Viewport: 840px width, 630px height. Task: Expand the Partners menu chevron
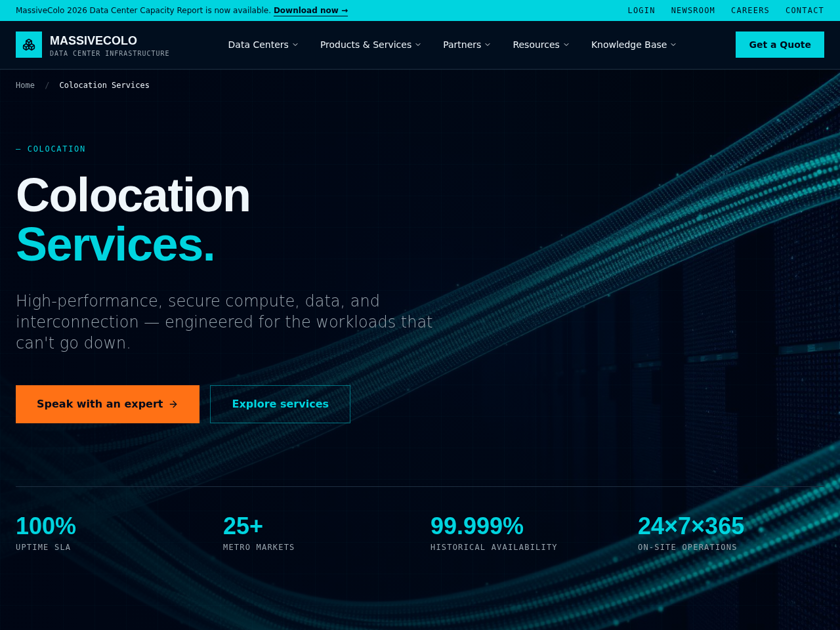(x=488, y=45)
